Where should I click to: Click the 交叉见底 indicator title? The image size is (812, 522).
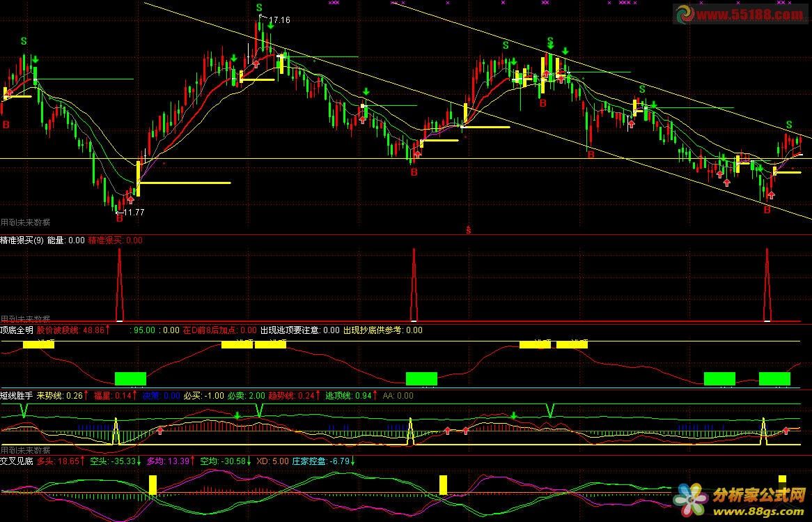[x=17, y=461]
